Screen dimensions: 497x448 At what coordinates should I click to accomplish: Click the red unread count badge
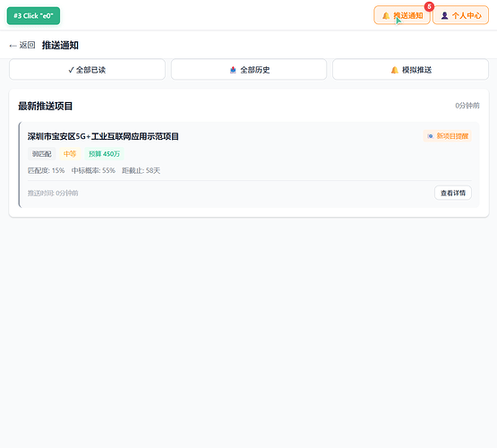click(429, 6)
